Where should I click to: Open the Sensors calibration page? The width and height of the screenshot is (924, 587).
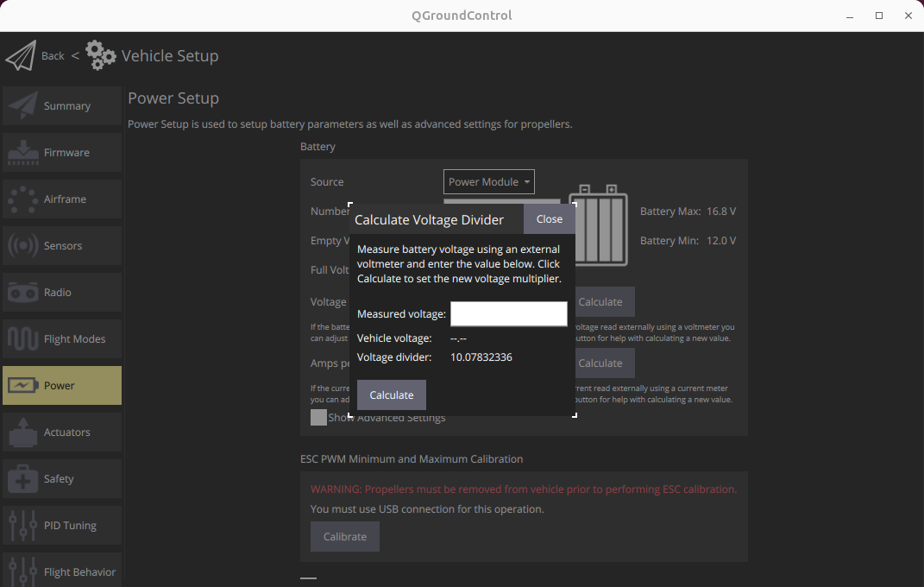pos(62,246)
